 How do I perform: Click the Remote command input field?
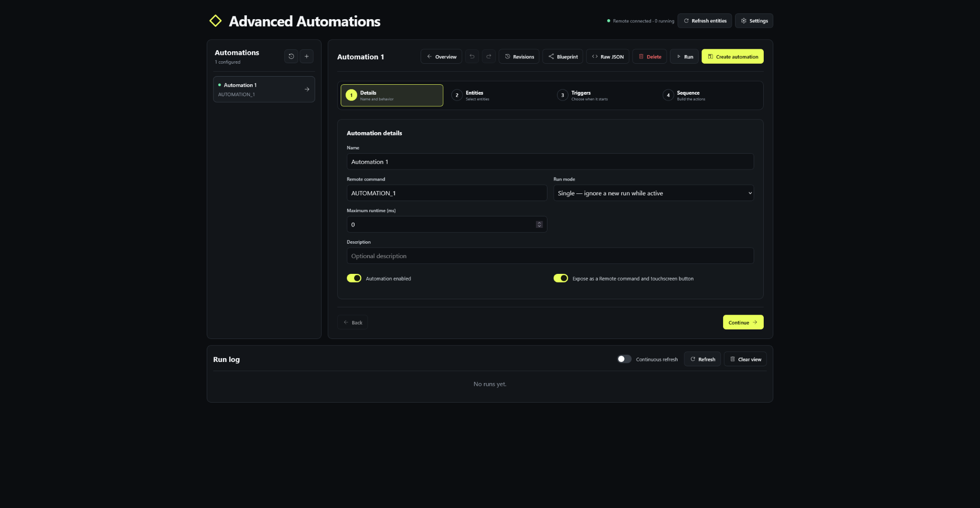[447, 193]
